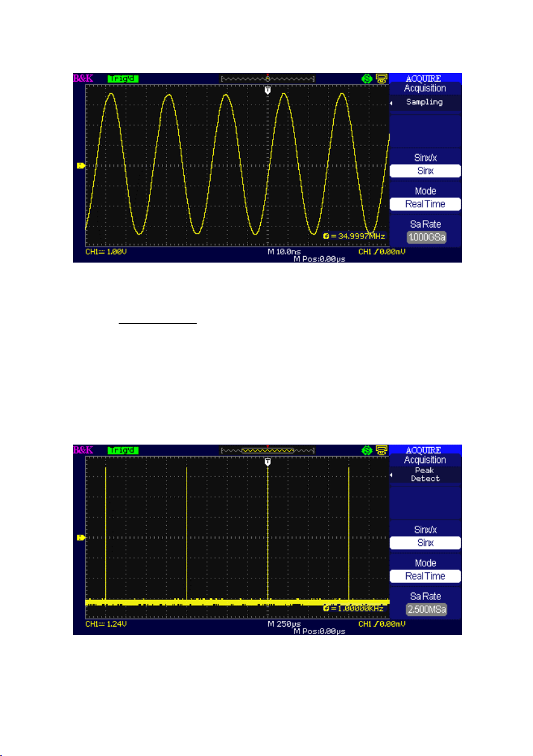Click the yellow USB device icon beside ACQUIRE on Sampling screen
The height and width of the screenshot is (756, 533).
click(381, 79)
